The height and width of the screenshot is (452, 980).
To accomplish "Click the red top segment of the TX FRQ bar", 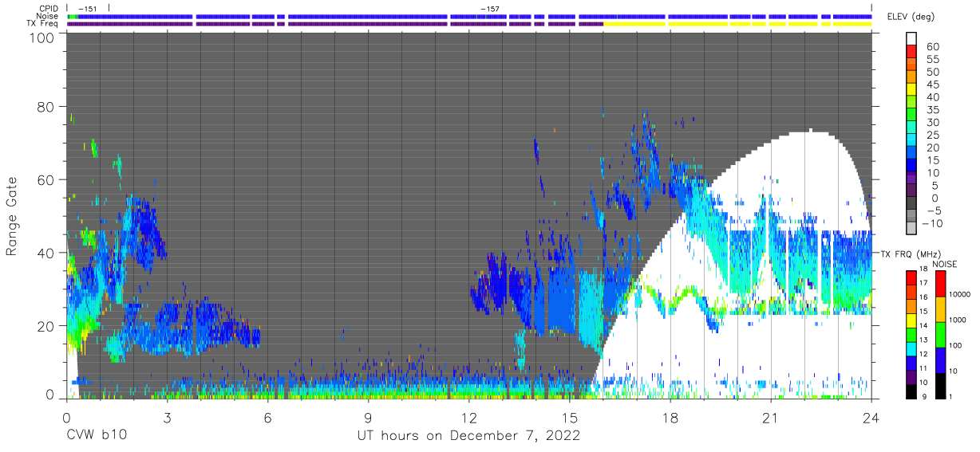I will [911, 277].
